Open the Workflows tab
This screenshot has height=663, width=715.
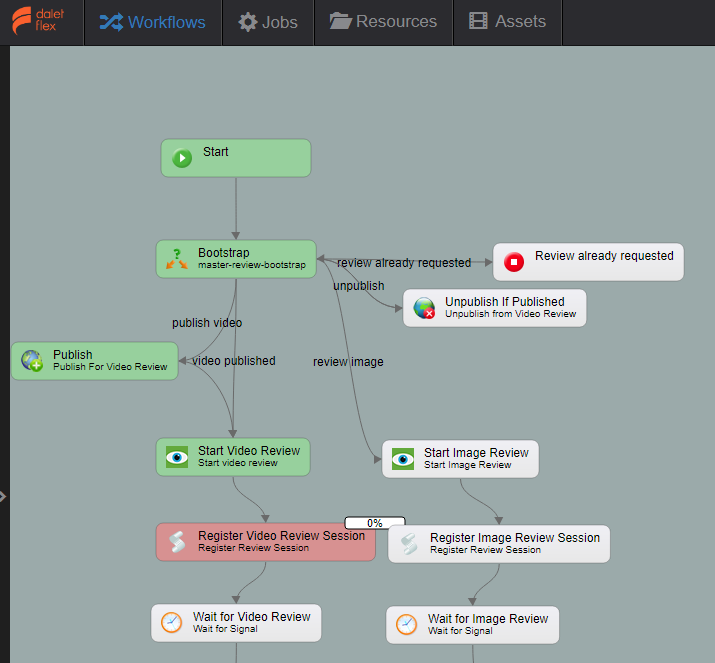[152, 22]
